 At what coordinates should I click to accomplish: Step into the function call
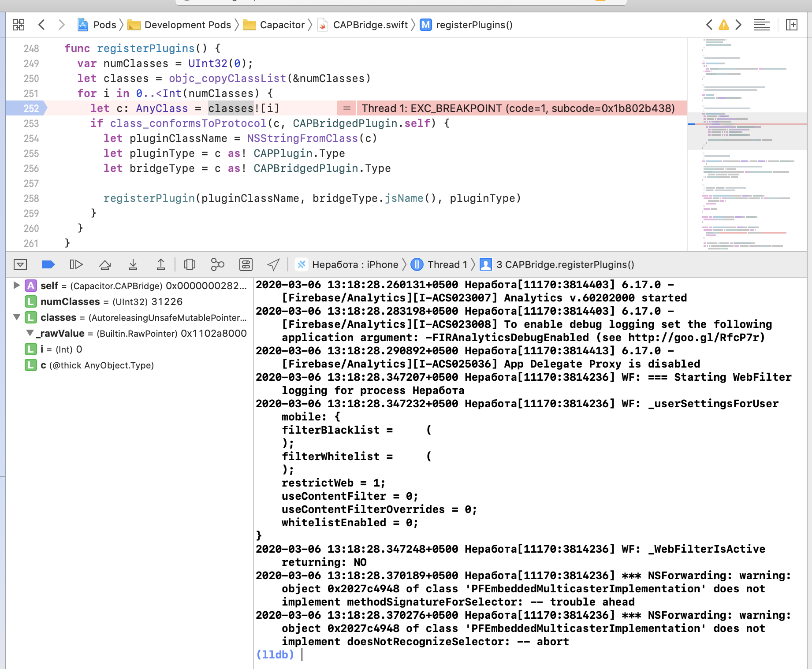[133, 264]
